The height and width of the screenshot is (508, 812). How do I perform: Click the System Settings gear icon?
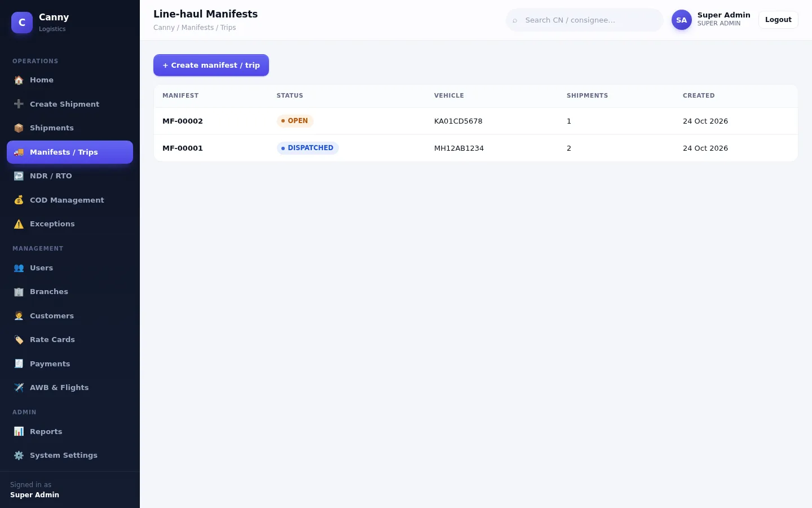click(19, 456)
